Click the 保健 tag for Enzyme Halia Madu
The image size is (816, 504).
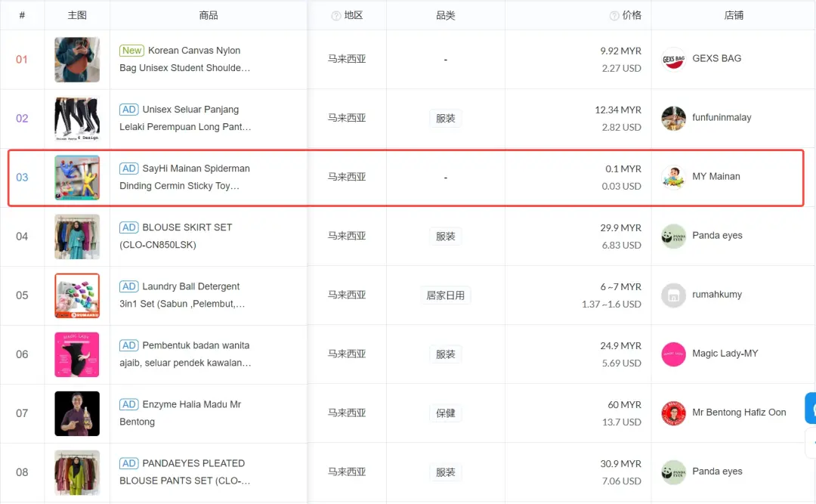(x=446, y=413)
